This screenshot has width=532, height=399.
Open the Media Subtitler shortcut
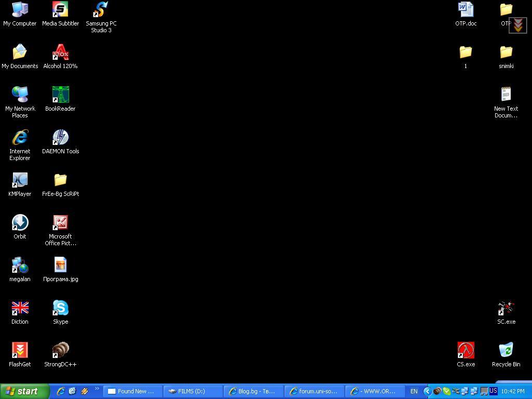point(60,9)
